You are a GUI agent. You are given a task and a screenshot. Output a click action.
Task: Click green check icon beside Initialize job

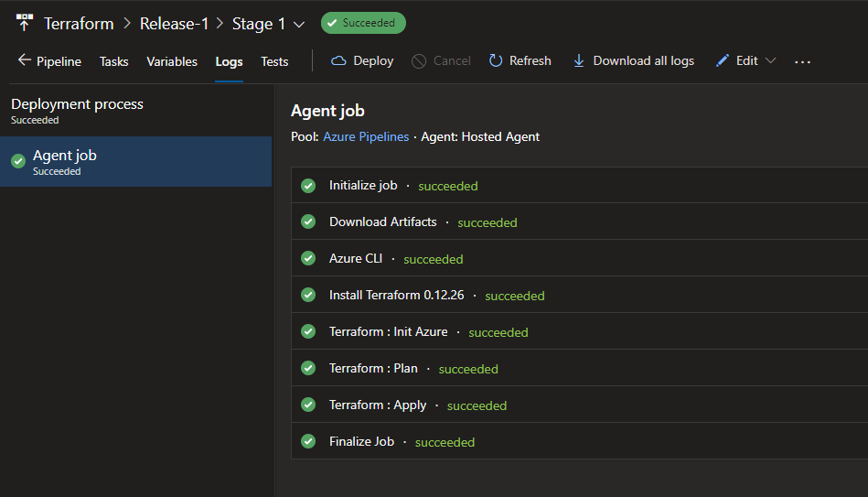(x=308, y=186)
